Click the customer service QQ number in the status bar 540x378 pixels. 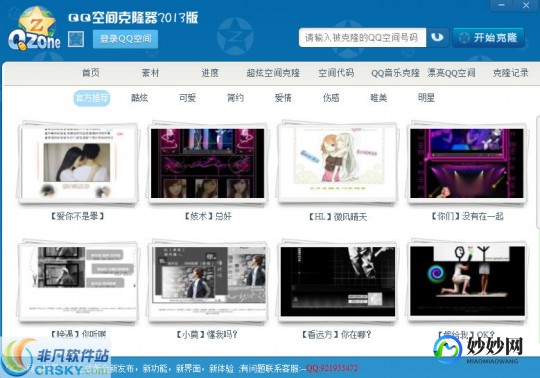(332, 368)
